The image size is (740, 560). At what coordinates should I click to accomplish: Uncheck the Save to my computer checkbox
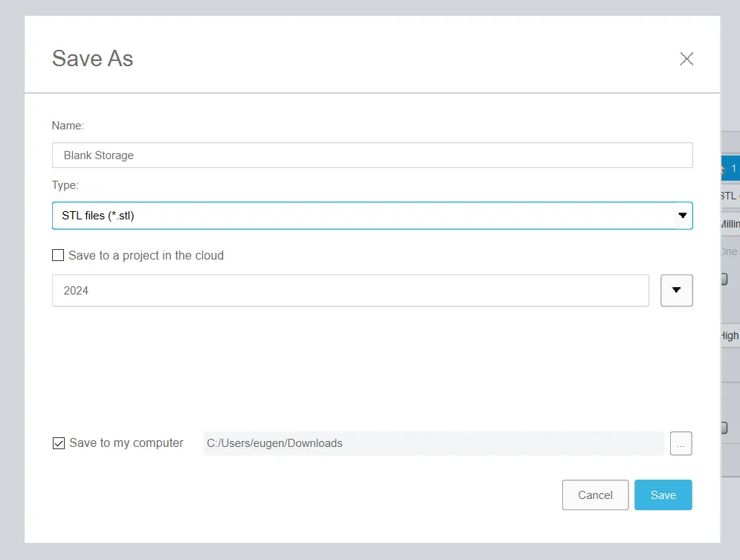click(59, 443)
